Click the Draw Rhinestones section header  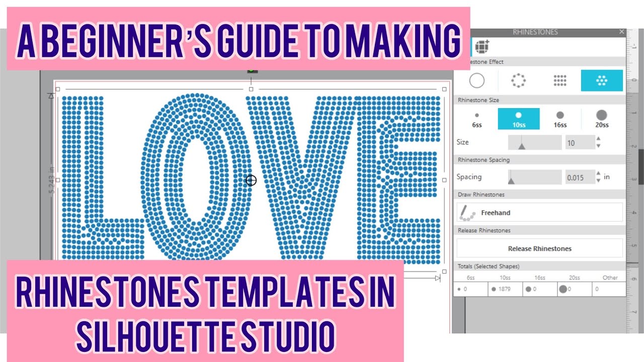[x=539, y=195]
